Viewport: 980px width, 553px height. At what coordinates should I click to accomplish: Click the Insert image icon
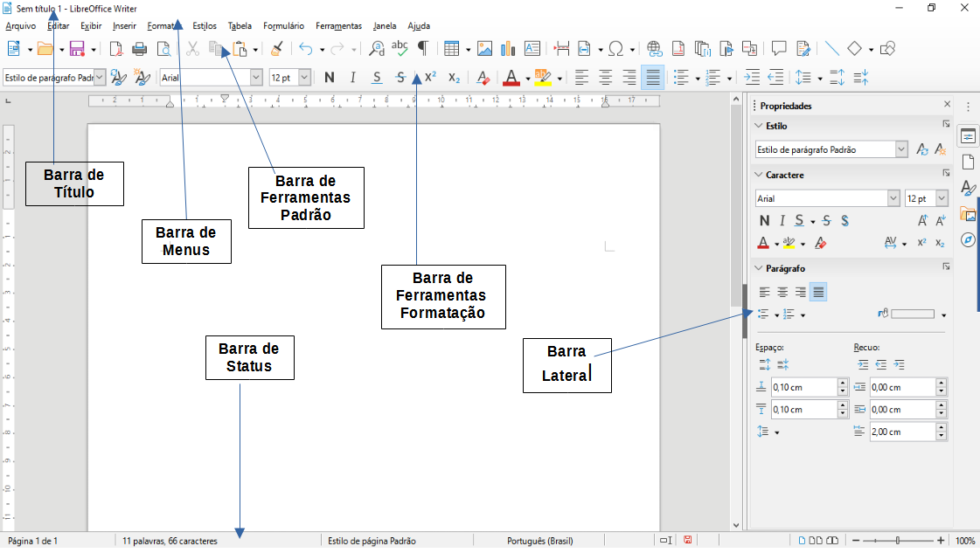pyautogui.click(x=484, y=49)
